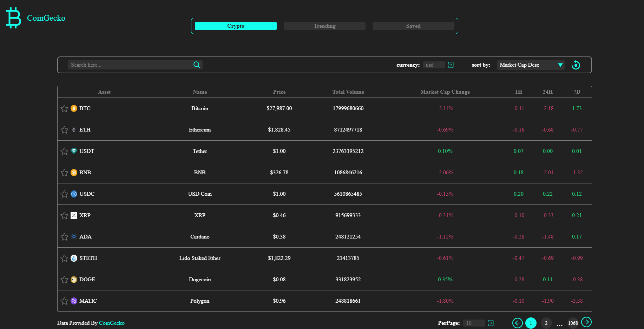
Task: Star the XRP row
Action: point(64,215)
